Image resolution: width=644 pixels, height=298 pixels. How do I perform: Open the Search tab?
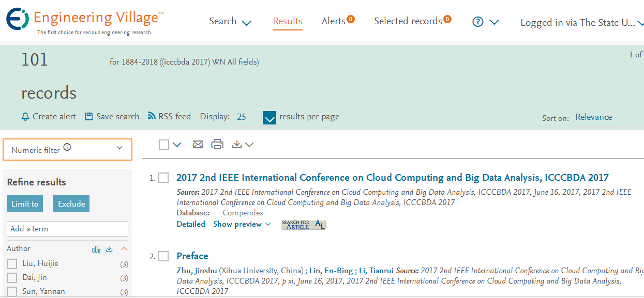coord(223,21)
